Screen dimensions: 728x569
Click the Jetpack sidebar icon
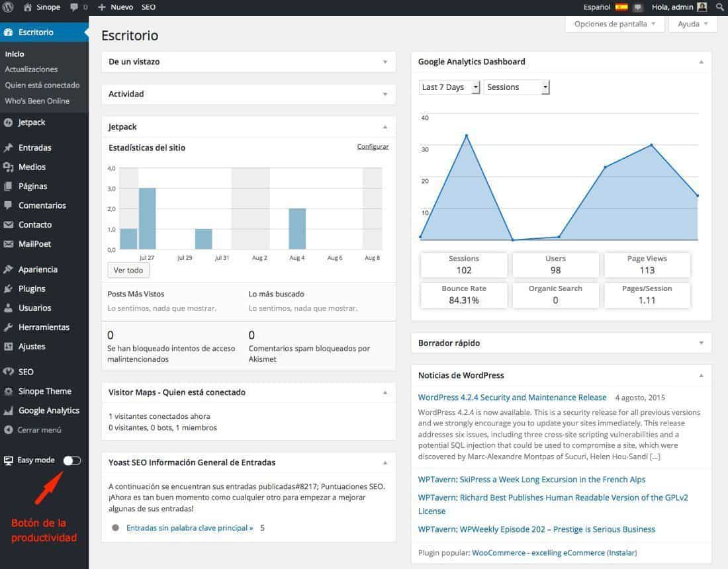pos(8,122)
